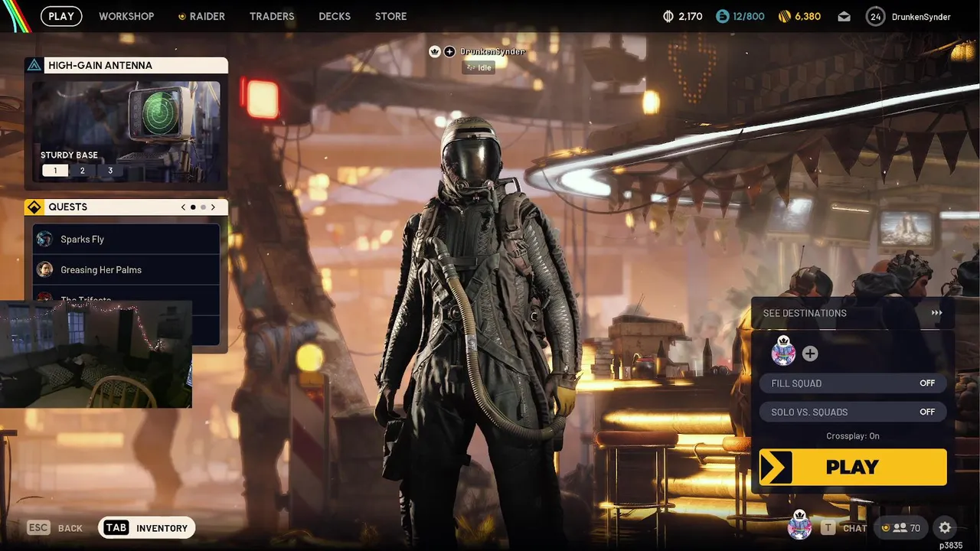Click the 2,170 currency coin icon
Image resolution: width=980 pixels, height=551 pixels.
pyautogui.click(x=667, y=16)
